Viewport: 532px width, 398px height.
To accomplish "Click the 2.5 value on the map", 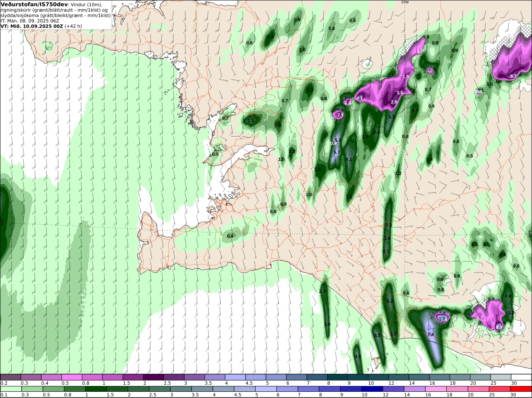I will 251,121.
